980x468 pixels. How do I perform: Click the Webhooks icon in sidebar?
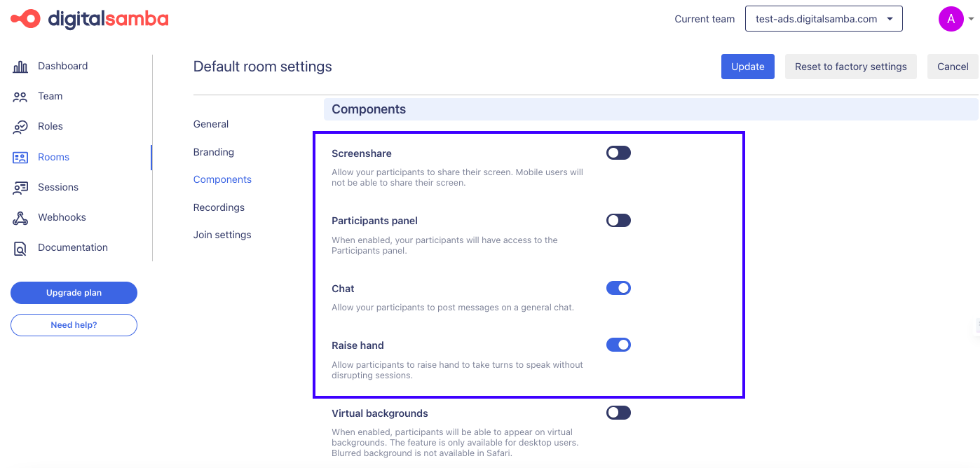(x=20, y=218)
